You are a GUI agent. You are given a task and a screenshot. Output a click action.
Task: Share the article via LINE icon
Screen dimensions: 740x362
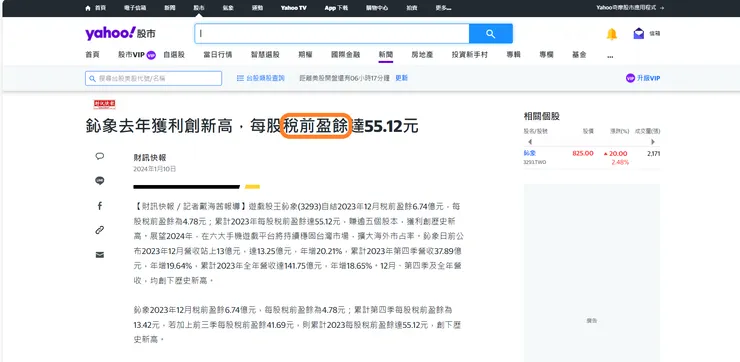100,181
